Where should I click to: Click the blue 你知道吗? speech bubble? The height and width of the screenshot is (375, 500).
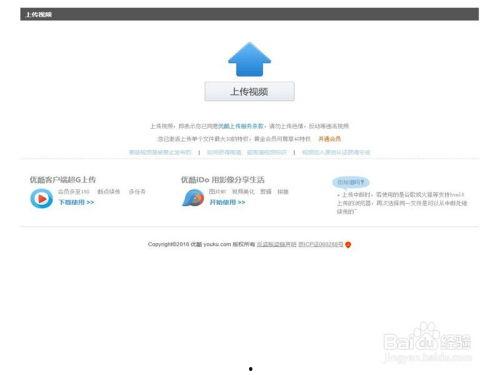coord(351,182)
